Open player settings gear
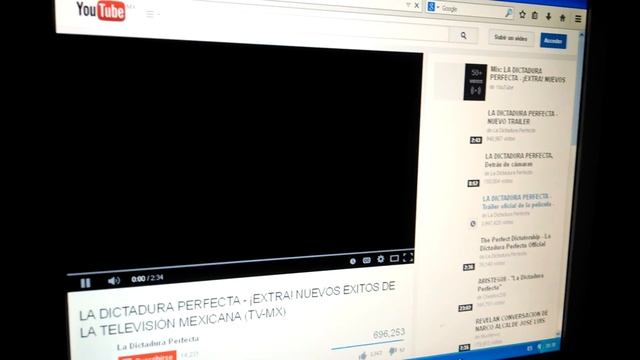The height and width of the screenshot is (360, 640). pyautogui.click(x=380, y=259)
